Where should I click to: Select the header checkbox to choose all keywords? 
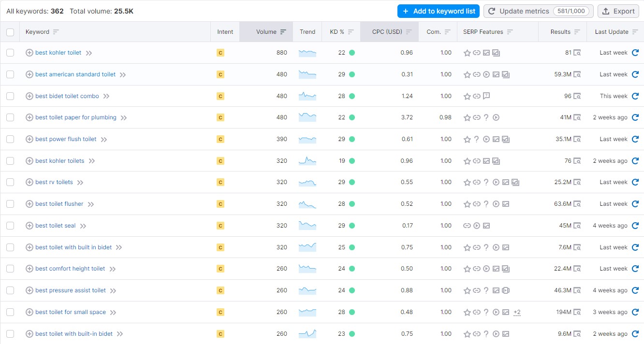tap(10, 31)
